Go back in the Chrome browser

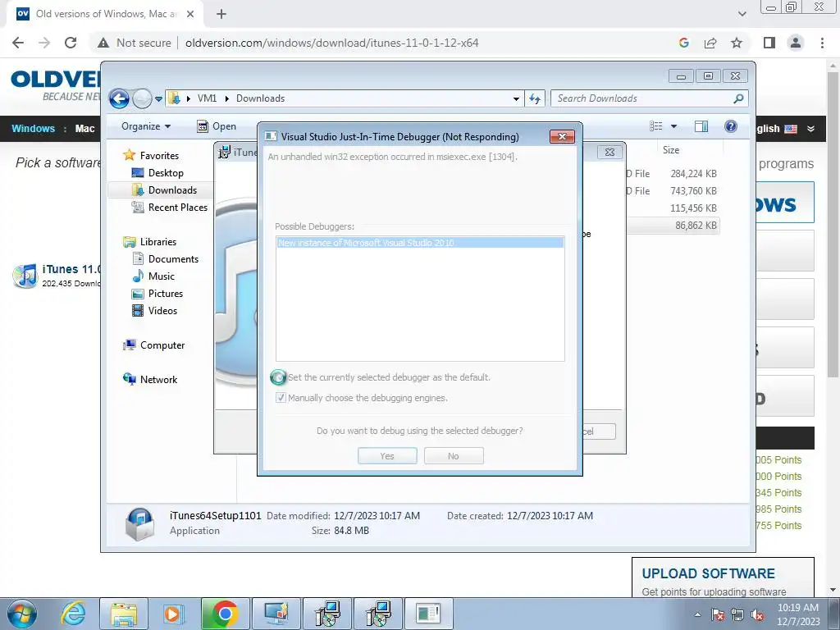tap(18, 43)
